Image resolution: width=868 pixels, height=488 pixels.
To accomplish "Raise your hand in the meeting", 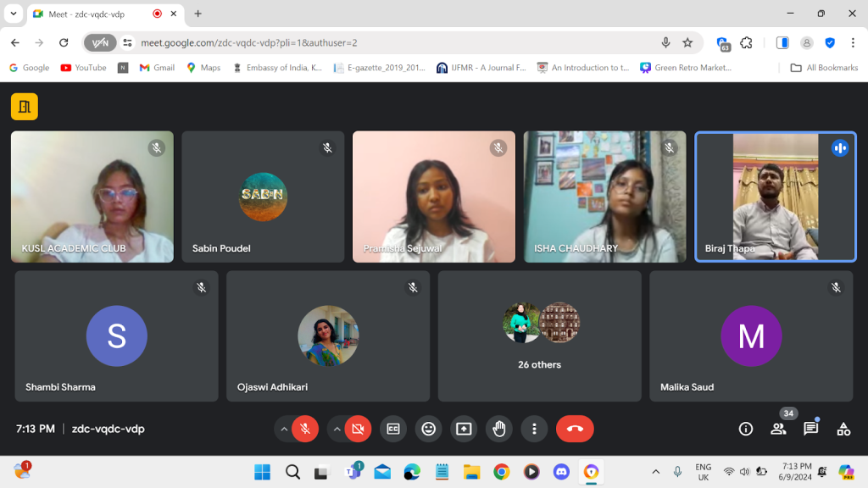I will pos(499,429).
